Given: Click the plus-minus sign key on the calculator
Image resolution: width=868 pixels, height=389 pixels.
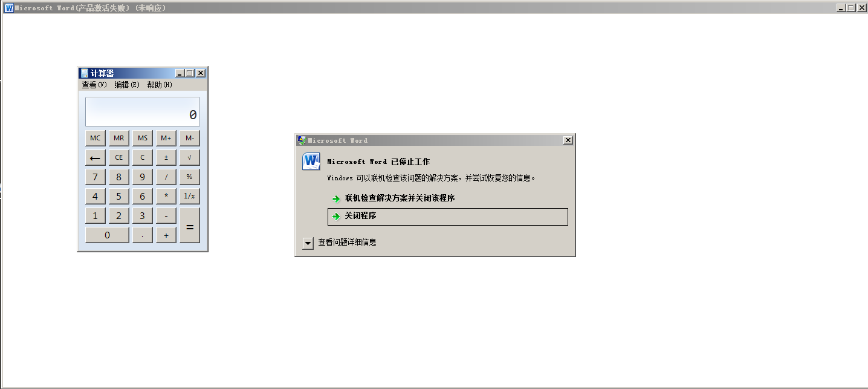Looking at the screenshot, I should click(166, 157).
